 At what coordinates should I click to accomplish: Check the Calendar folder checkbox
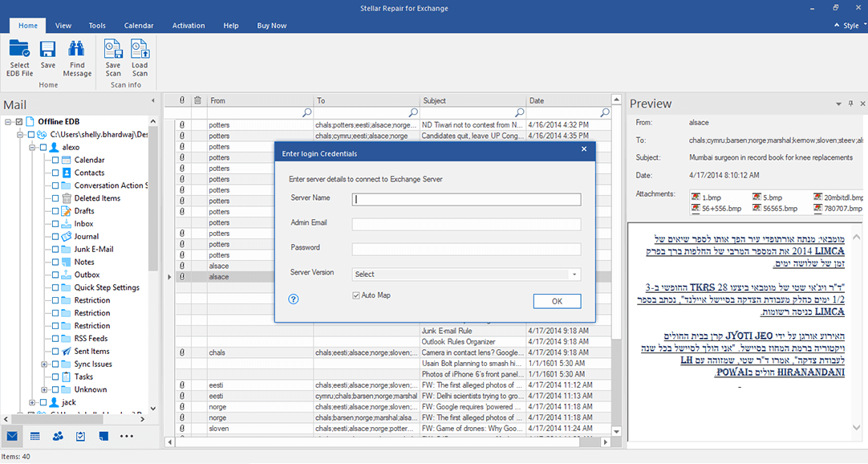(55, 160)
